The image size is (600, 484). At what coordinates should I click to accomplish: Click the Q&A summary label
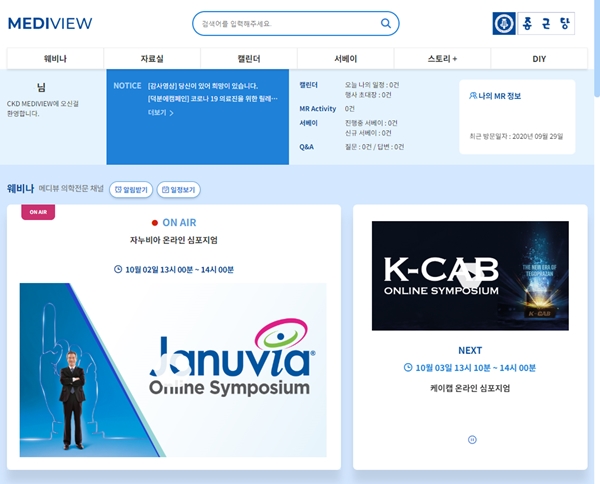[x=307, y=147]
